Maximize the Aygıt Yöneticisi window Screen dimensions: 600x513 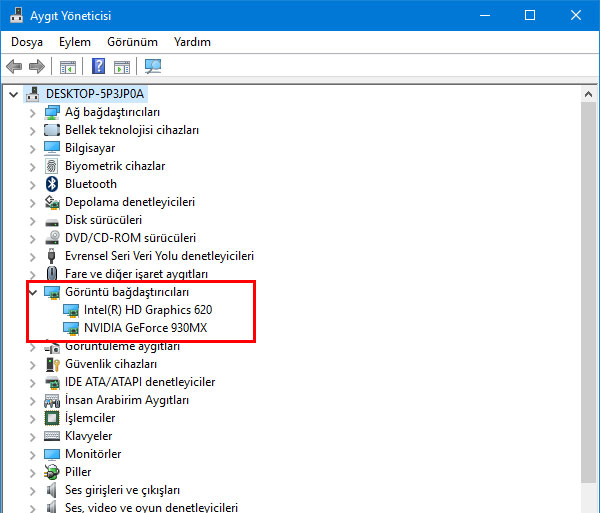coord(530,15)
